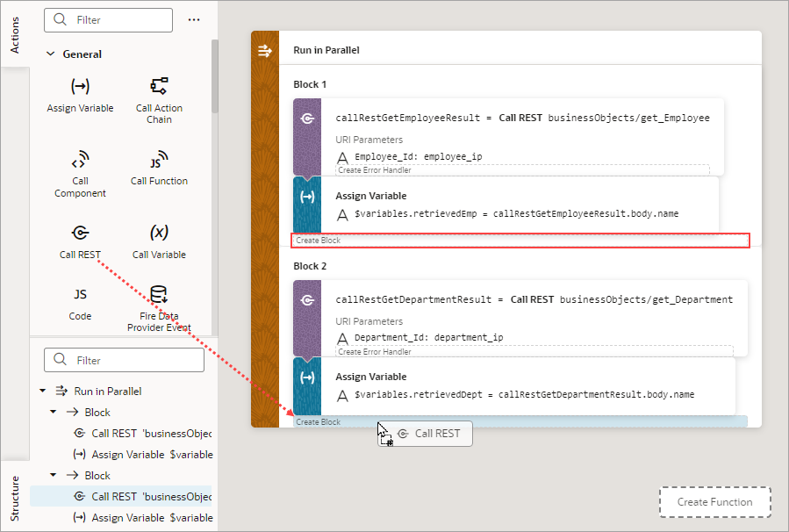Click the parallel flow icon on the canvas header
The image size is (789, 532).
[x=264, y=50]
